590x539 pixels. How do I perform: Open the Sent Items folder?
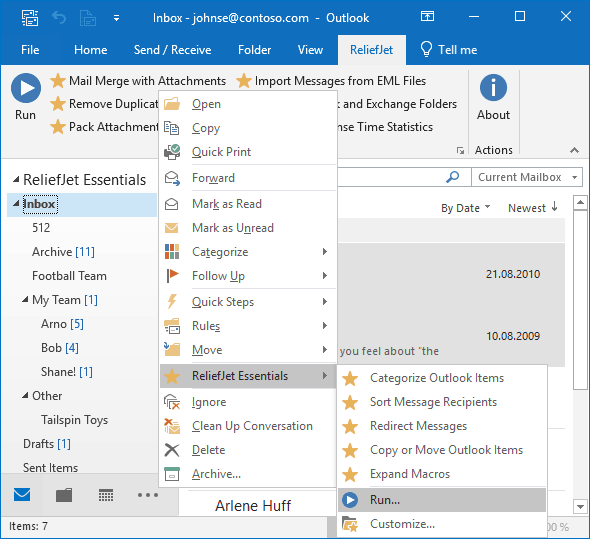pos(50,468)
